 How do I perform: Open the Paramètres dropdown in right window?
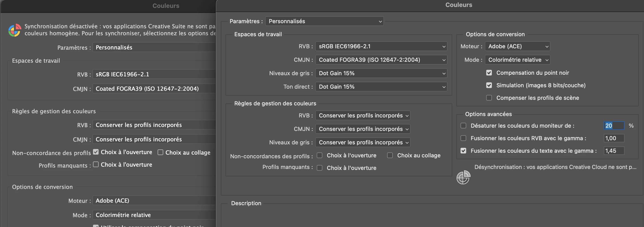324,21
